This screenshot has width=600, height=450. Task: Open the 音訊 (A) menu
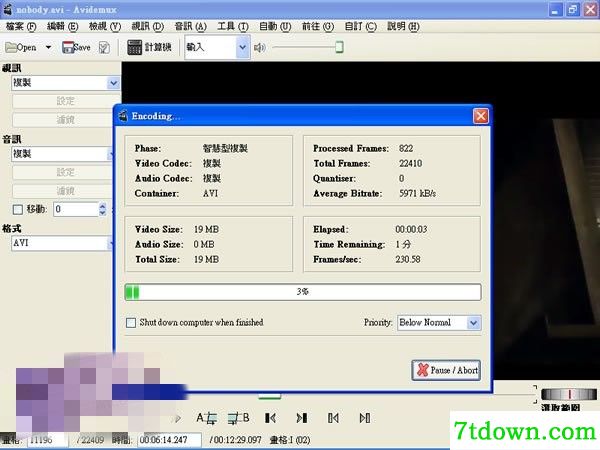pyautogui.click(x=191, y=26)
